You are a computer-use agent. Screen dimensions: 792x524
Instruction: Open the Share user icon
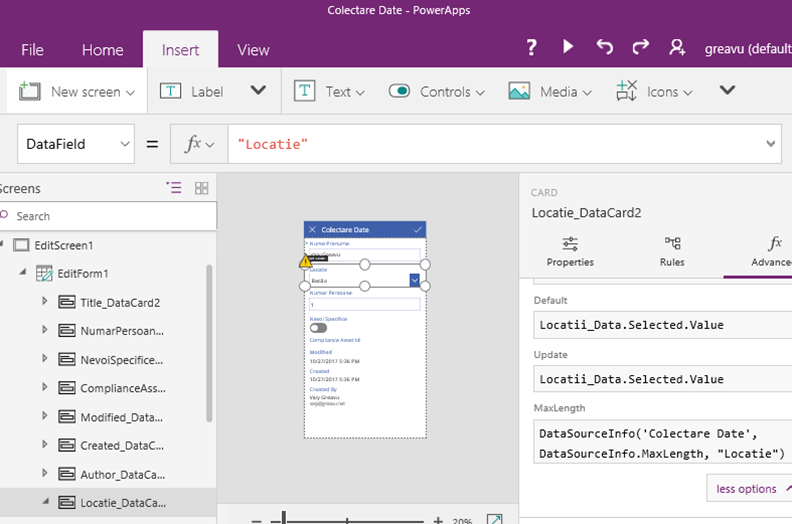(x=677, y=47)
